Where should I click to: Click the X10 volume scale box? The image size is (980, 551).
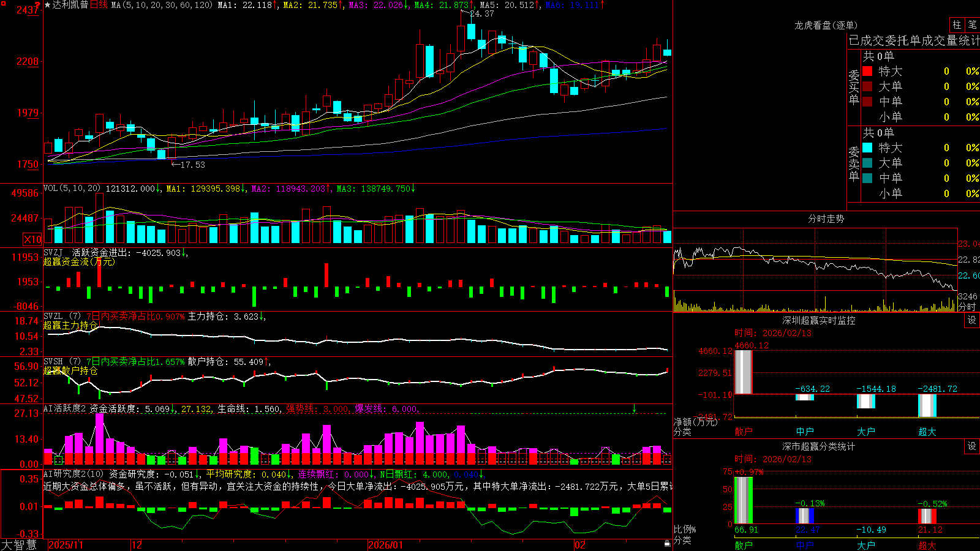32,239
